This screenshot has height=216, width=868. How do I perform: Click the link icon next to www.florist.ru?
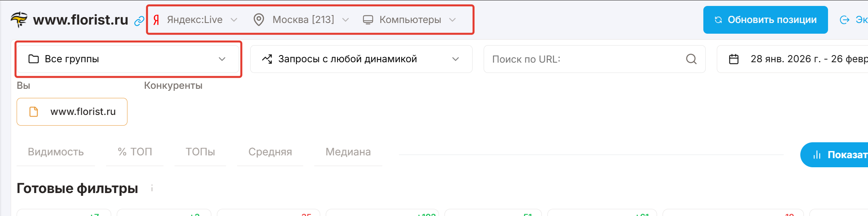point(139,21)
